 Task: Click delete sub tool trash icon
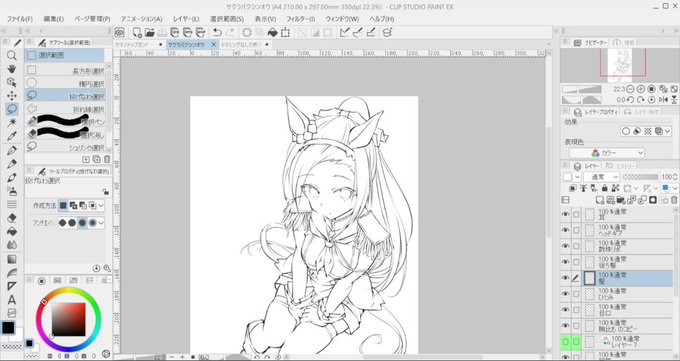click(x=107, y=159)
